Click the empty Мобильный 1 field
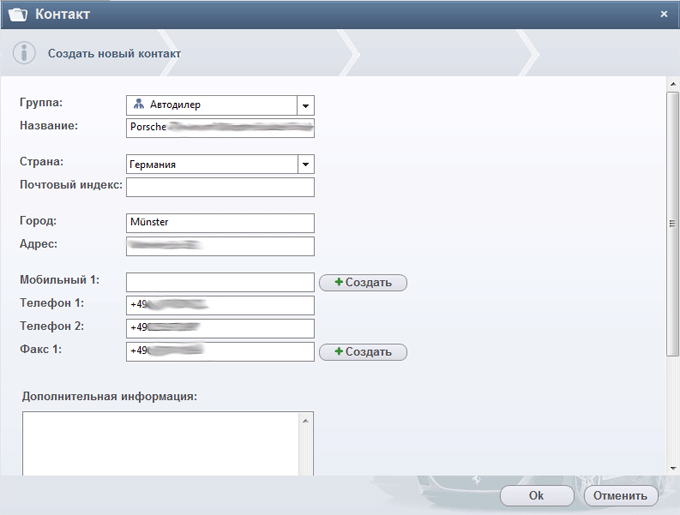Viewport: 680px width, 515px height. [220, 282]
